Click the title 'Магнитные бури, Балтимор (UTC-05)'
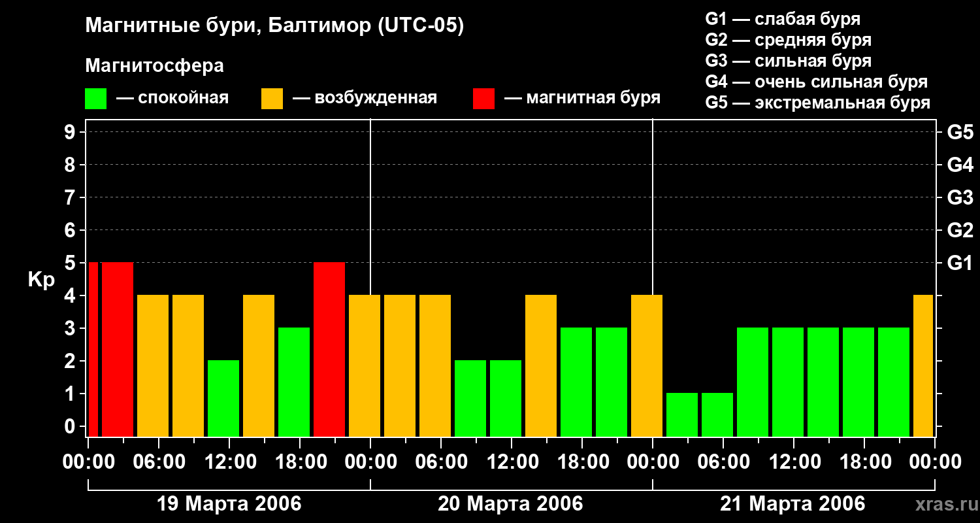 point(274,26)
